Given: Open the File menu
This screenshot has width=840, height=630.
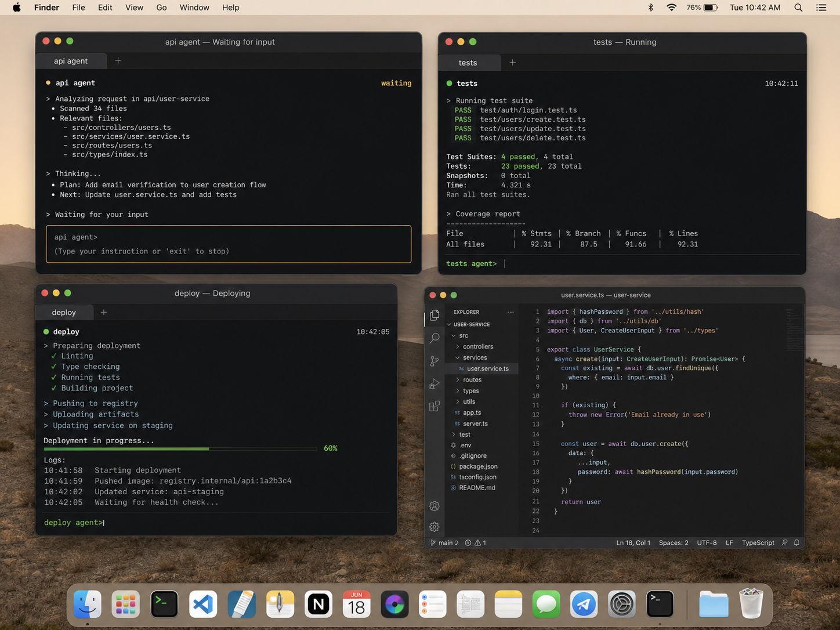Looking at the screenshot, I should point(78,8).
